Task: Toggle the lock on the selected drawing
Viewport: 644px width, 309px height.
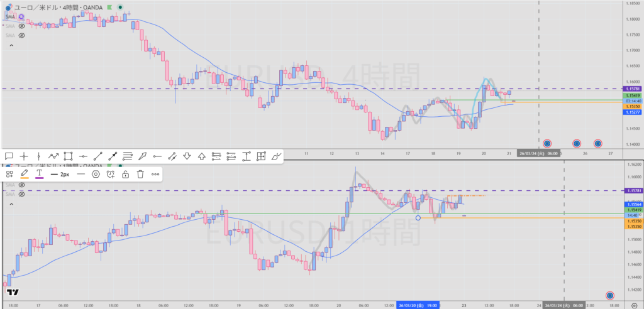Action: [126, 174]
